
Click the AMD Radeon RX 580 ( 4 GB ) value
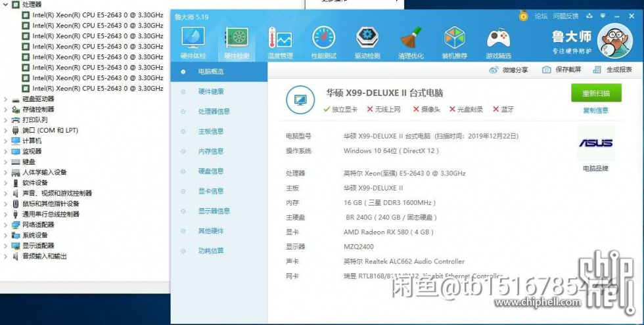(x=388, y=232)
